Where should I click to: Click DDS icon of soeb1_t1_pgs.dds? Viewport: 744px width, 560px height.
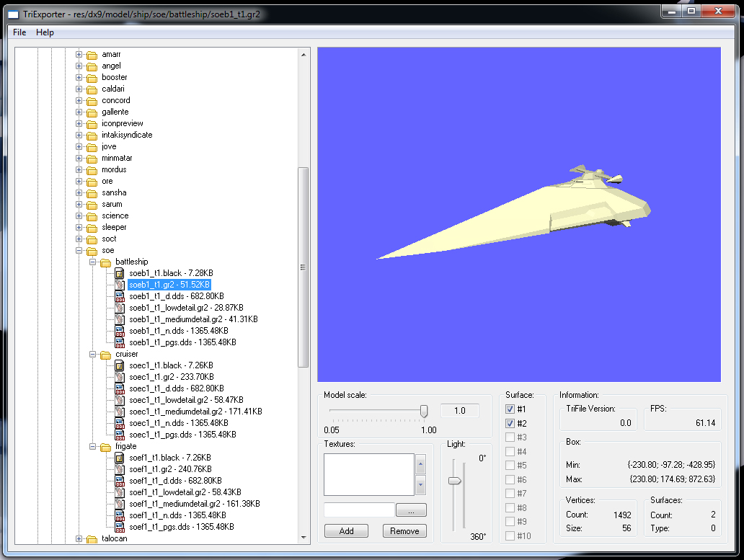120,342
